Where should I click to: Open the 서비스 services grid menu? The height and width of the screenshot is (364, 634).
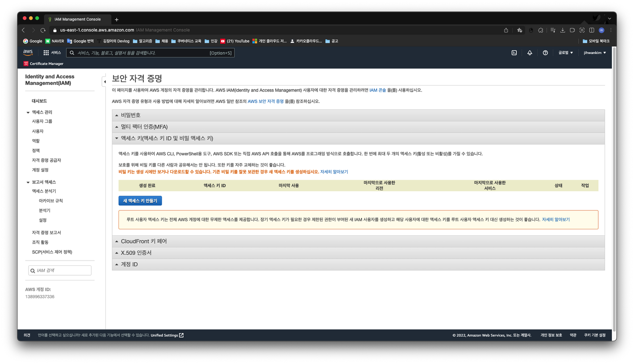tap(52, 53)
